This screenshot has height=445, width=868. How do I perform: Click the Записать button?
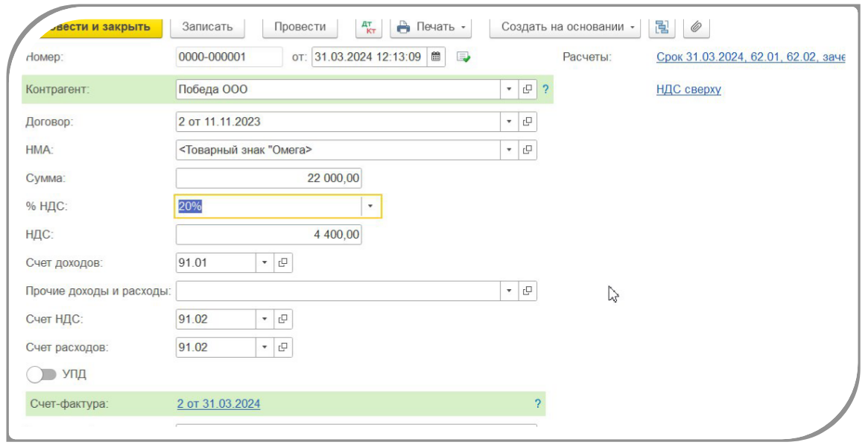[x=208, y=27]
